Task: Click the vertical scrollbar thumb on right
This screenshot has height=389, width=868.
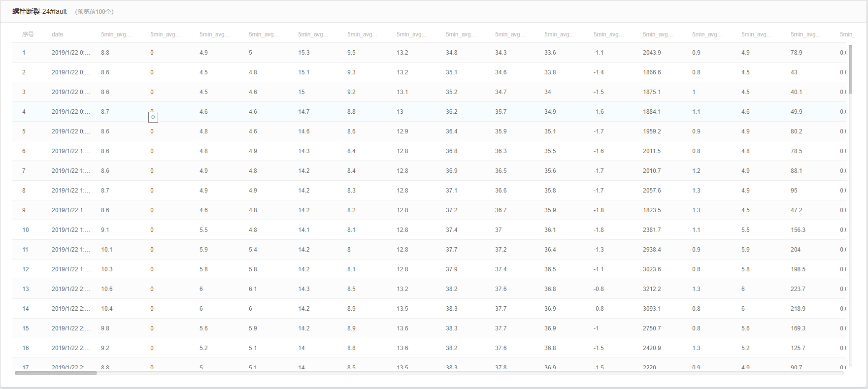Action: (x=850, y=69)
